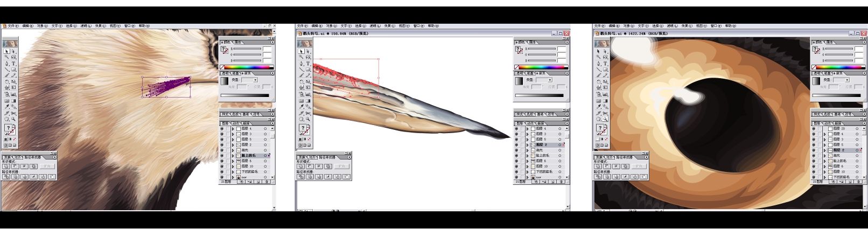Select the Scissors tool in right window

(605, 113)
